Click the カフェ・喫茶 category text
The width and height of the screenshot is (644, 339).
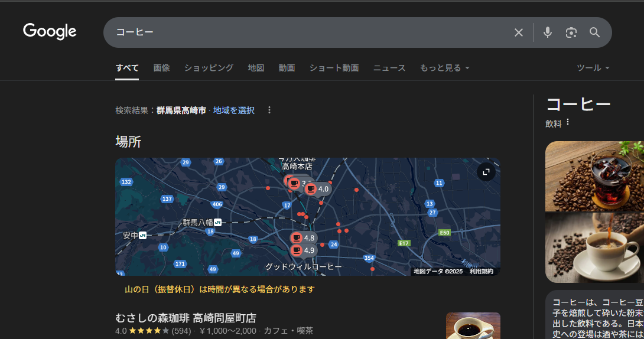coord(288,331)
